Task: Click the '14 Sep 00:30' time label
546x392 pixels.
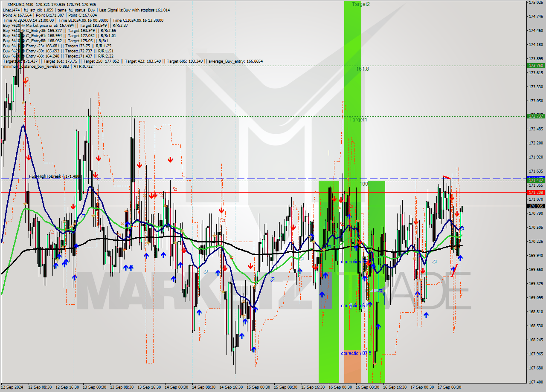Action: point(177,387)
